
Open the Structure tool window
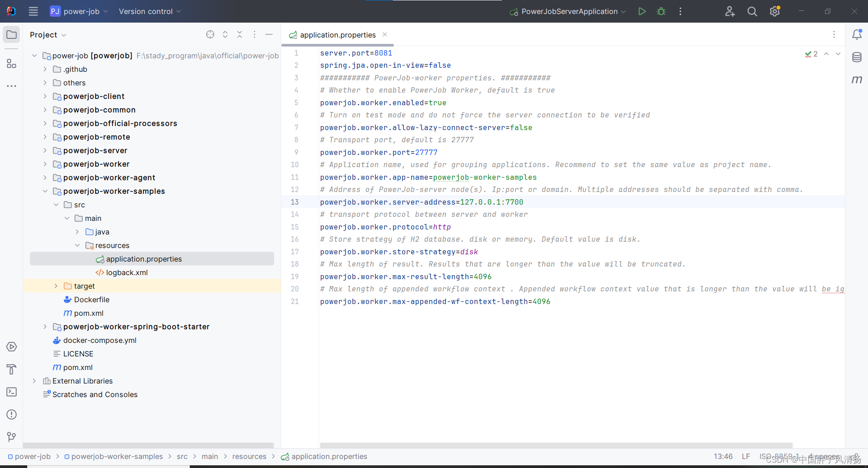click(x=12, y=64)
